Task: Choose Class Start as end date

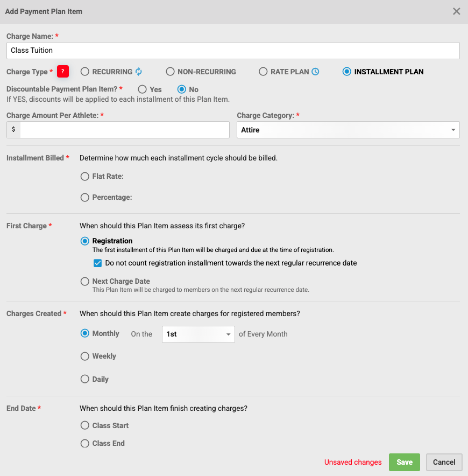Action: click(85, 425)
